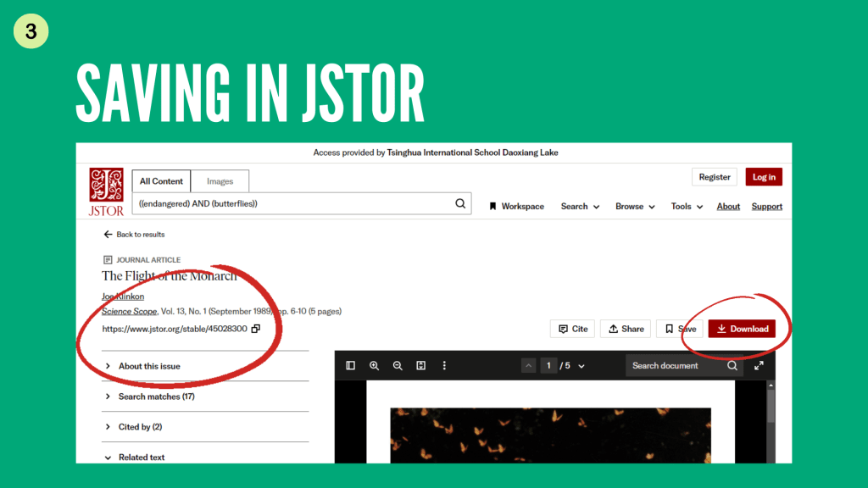
Task: Click the search magnifier icon in JSTOR search box
Action: [x=460, y=204]
